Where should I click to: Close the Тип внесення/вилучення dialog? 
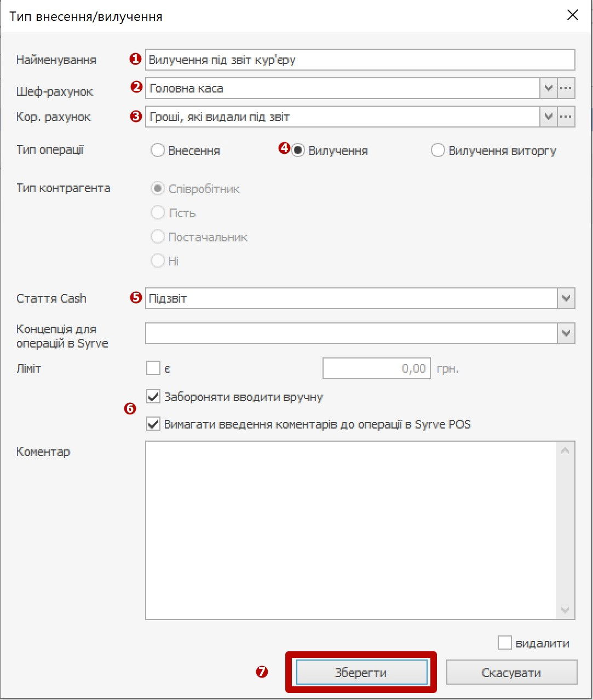pyautogui.click(x=572, y=15)
